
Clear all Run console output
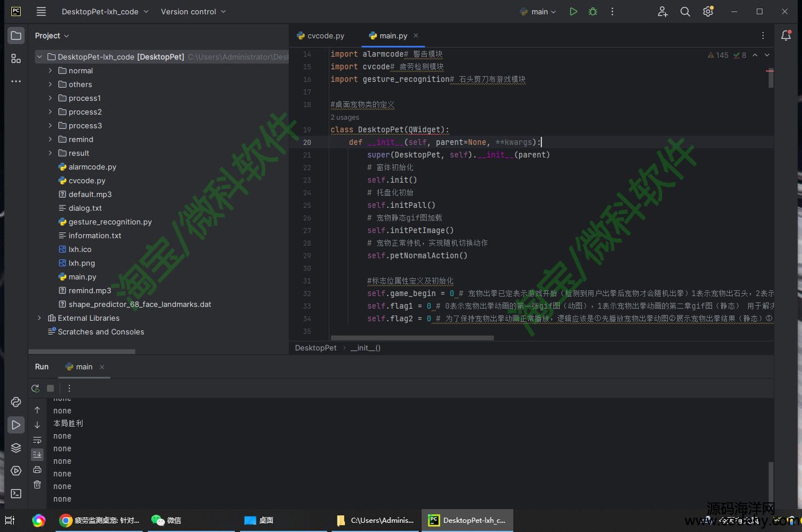point(37,484)
